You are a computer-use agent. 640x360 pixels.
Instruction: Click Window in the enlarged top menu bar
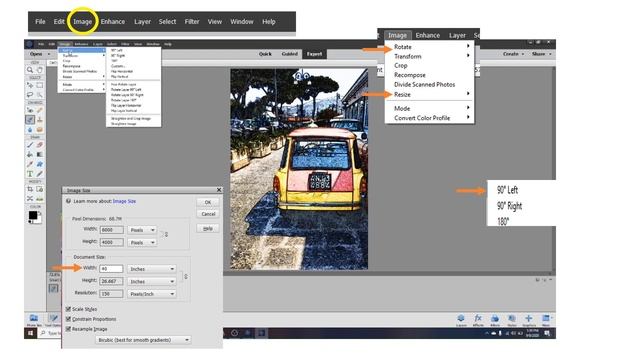tap(242, 22)
